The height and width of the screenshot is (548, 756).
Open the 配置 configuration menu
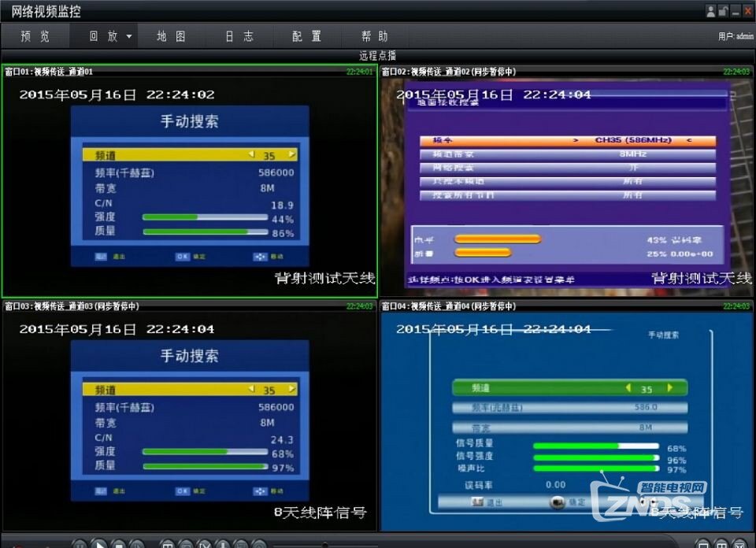click(307, 36)
